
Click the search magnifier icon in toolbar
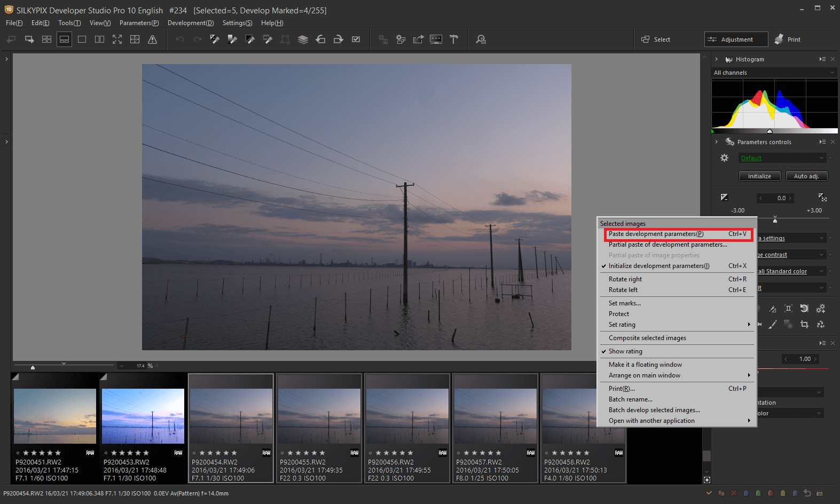[x=481, y=40]
